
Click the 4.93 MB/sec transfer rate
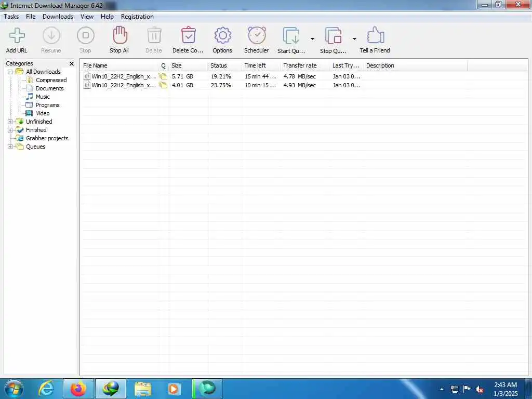click(x=300, y=86)
